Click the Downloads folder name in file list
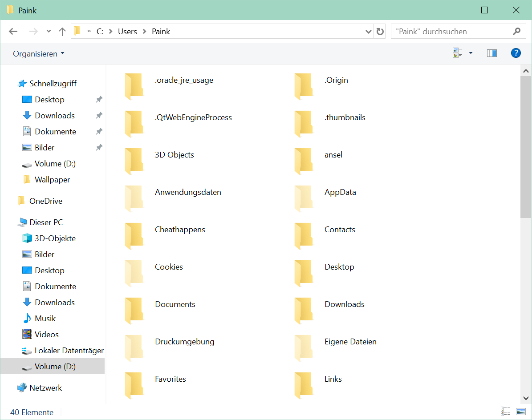 [345, 304]
